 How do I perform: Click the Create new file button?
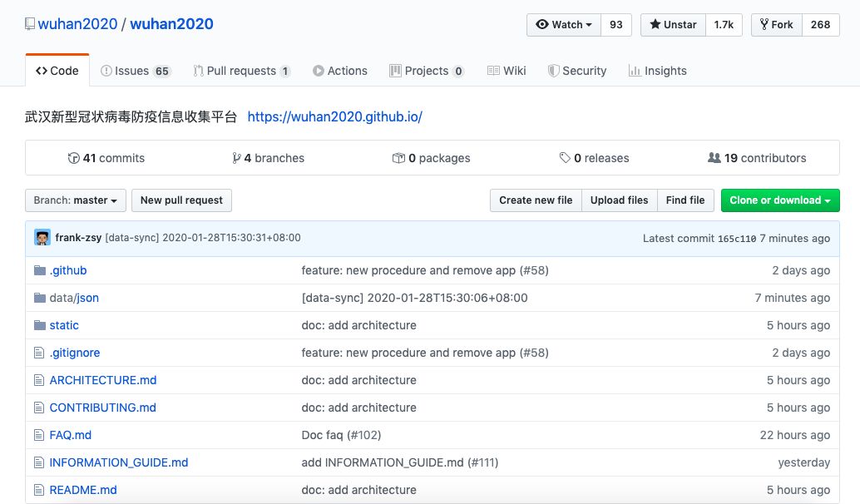tap(536, 200)
